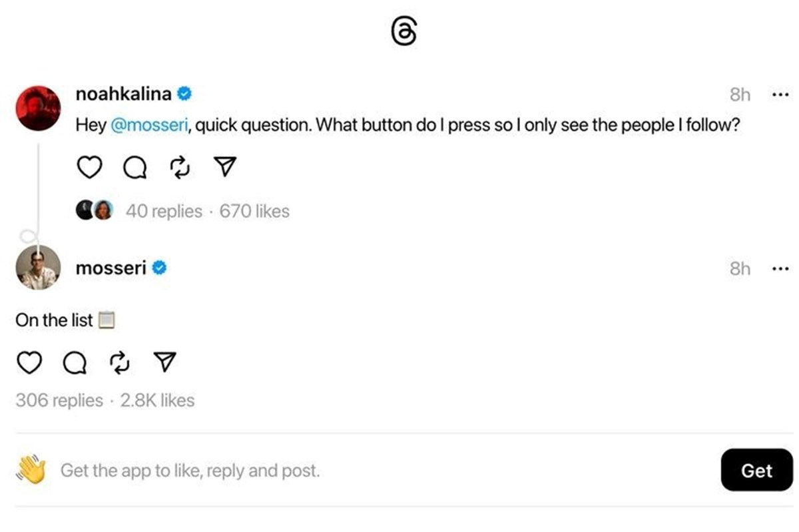Share noahkalina's post with send icon
799x532 pixels.
[226, 167]
